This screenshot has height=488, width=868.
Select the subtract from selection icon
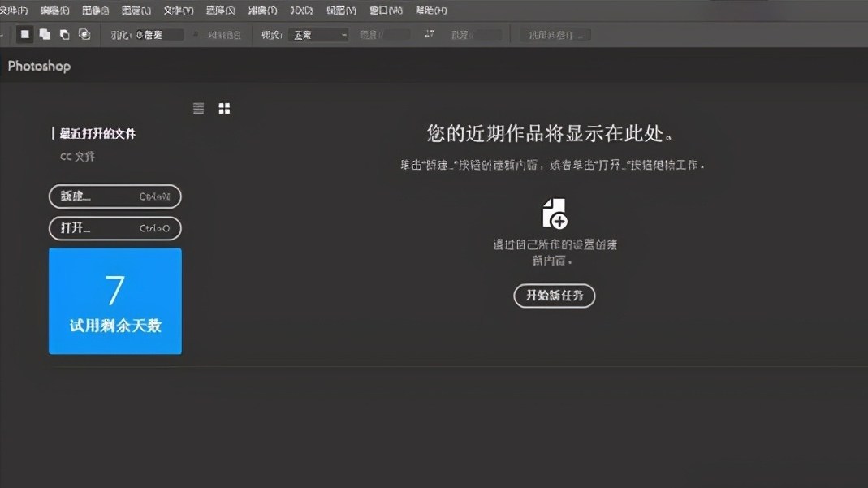point(64,35)
